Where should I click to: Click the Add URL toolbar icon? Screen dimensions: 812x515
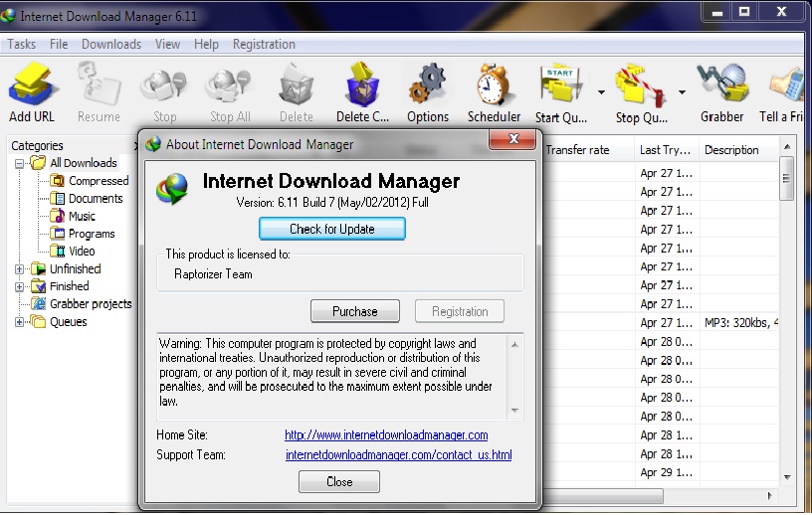point(32,84)
